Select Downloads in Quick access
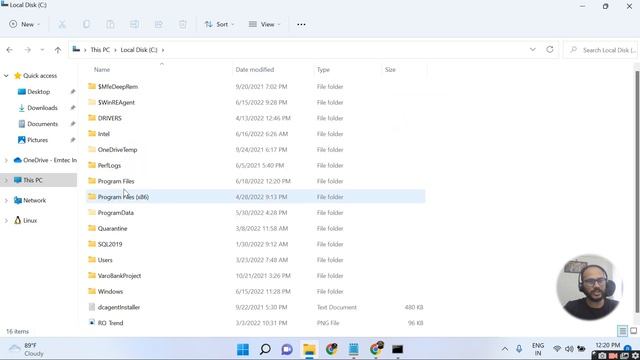Screen dimensions: 640x360 click(x=42, y=108)
